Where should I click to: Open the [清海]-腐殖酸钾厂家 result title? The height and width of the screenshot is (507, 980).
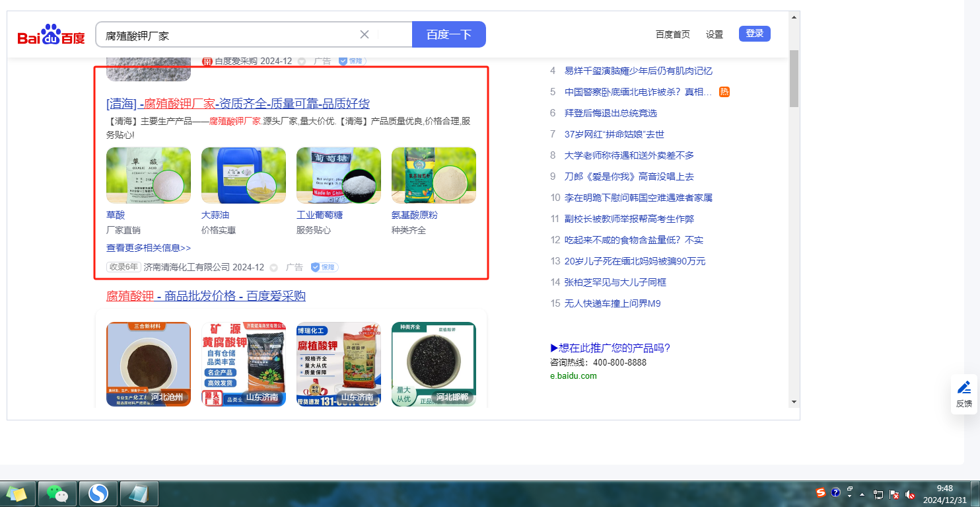click(238, 104)
